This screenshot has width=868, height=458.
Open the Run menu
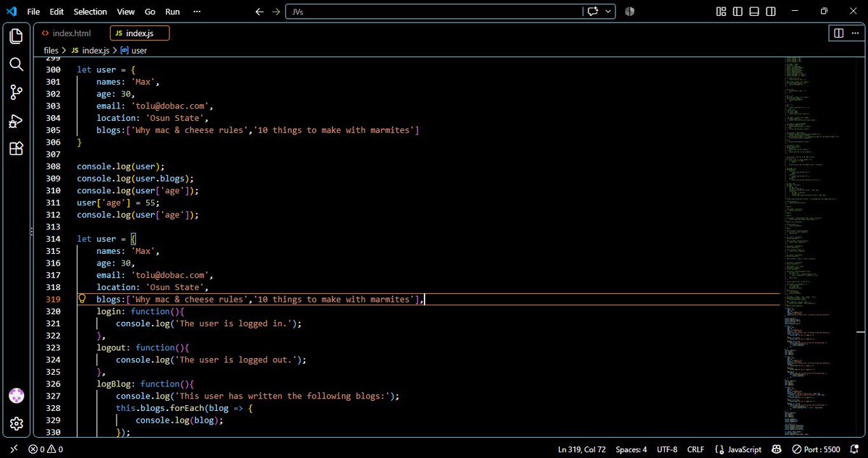click(x=172, y=12)
